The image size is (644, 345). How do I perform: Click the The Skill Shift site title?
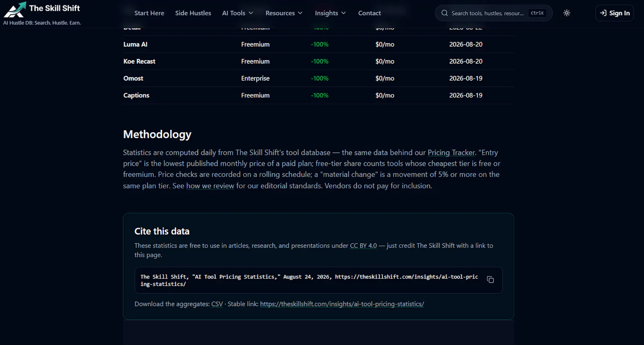[x=55, y=8]
